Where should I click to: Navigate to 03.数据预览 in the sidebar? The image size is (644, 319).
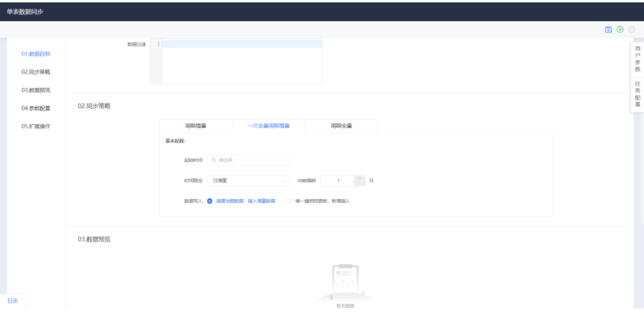click(x=36, y=90)
